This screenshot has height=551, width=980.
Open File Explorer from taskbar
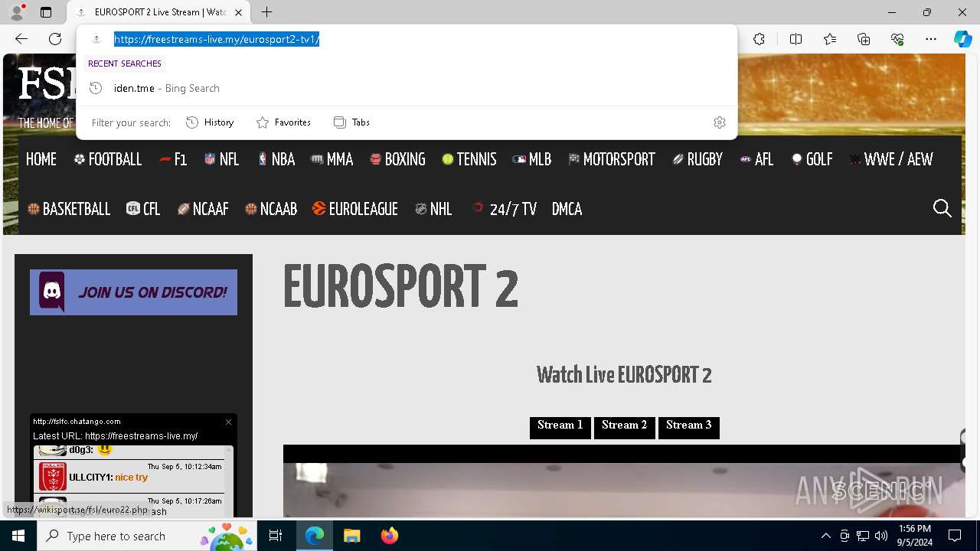[x=351, y=536]
